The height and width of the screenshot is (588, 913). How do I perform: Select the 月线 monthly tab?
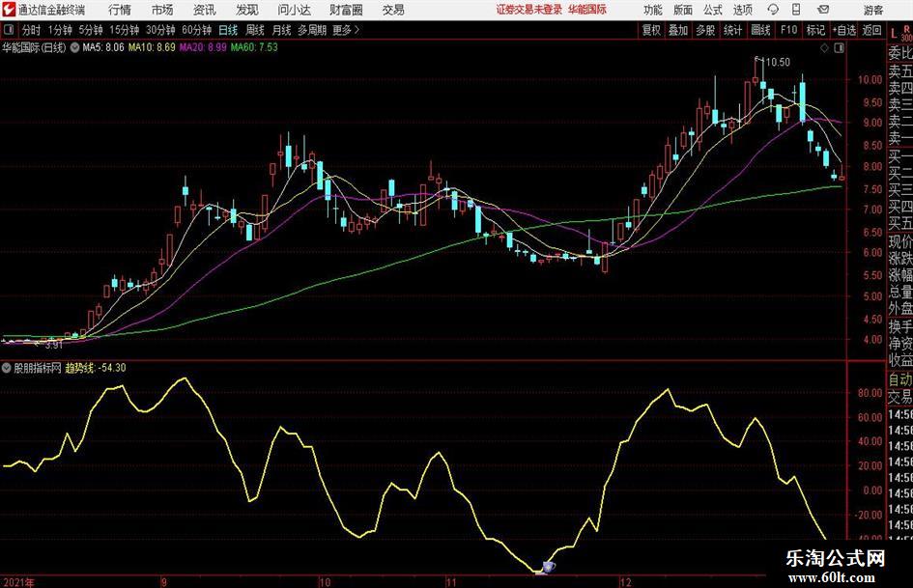pos(281,30)
